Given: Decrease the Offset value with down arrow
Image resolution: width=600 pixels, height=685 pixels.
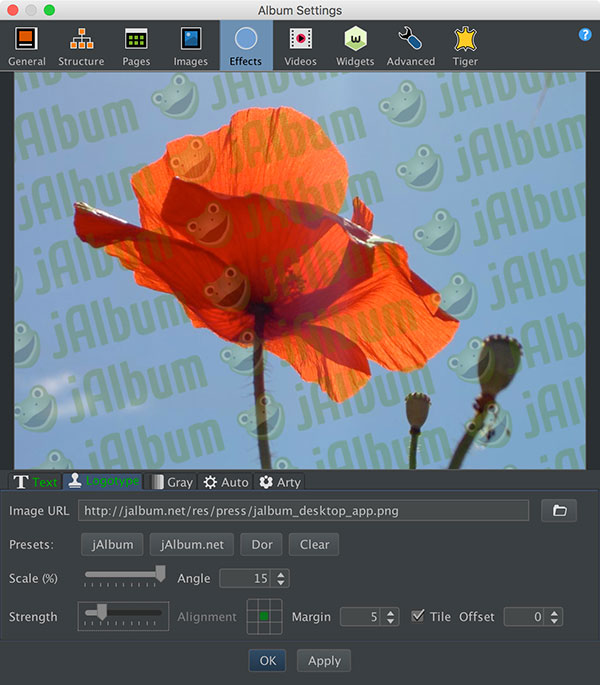Looking at the screenshot, I should pyautogui.click(x=554, y=621).
